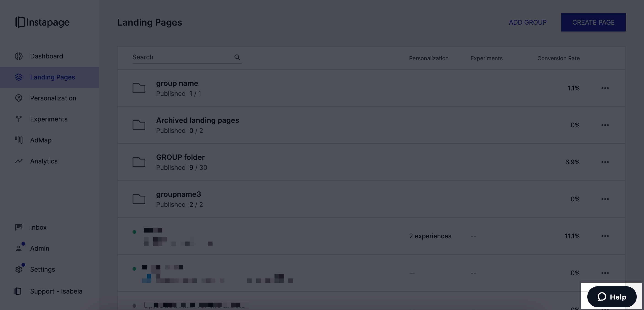Go to Admin menu item

[49, 248]
